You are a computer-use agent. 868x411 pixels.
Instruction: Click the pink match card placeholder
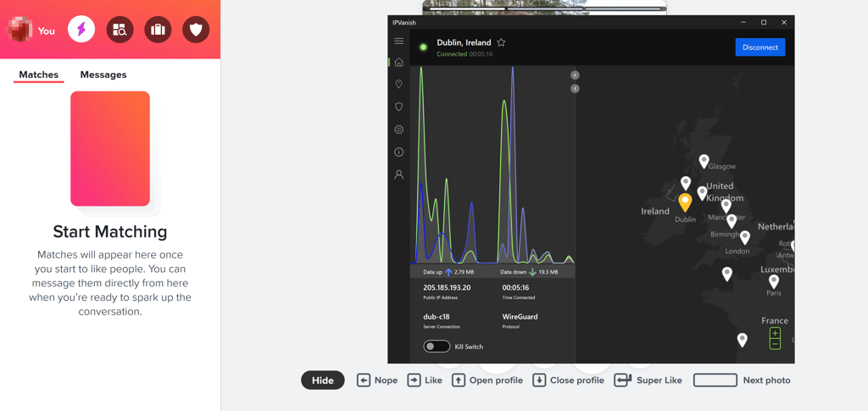click(110, 149)
